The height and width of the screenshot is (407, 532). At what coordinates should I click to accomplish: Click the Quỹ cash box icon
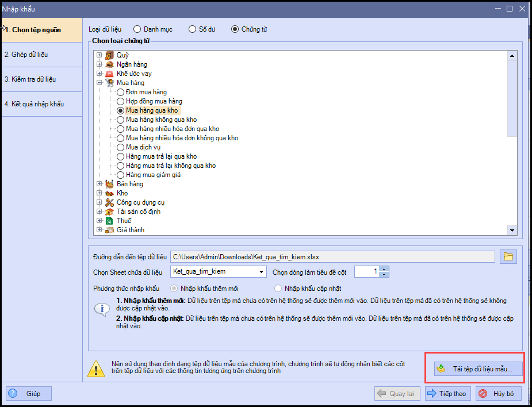(x=109, y=55)
